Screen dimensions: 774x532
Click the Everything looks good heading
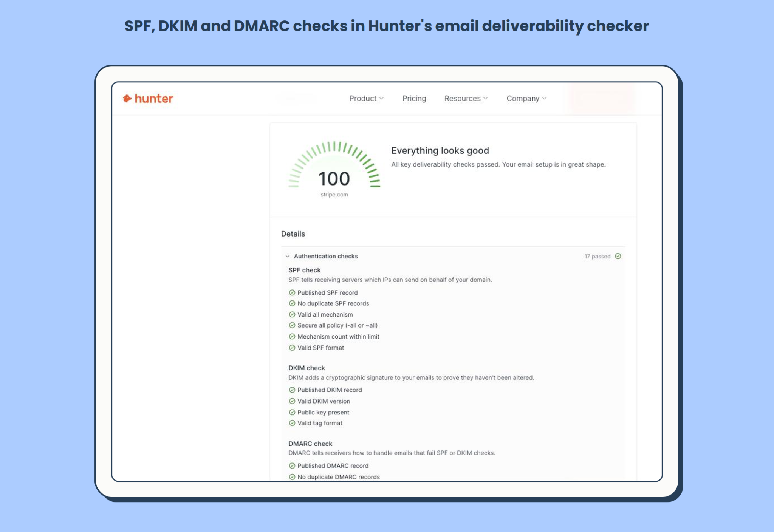click(x=440, y=150)
